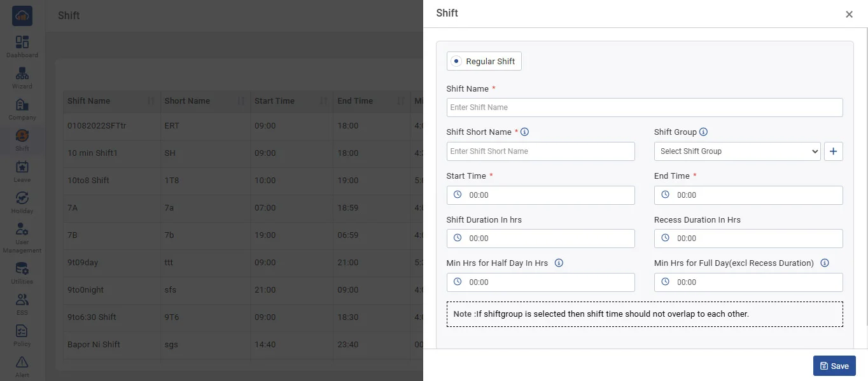Open the Wizard sidebar icon
This screenshot has height=381, width=868.
(22, 74)
